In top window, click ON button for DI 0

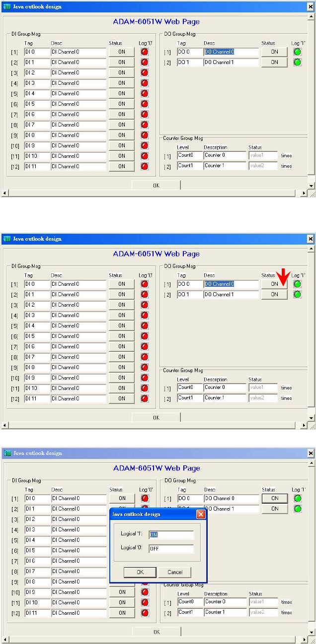pos(122,52)
